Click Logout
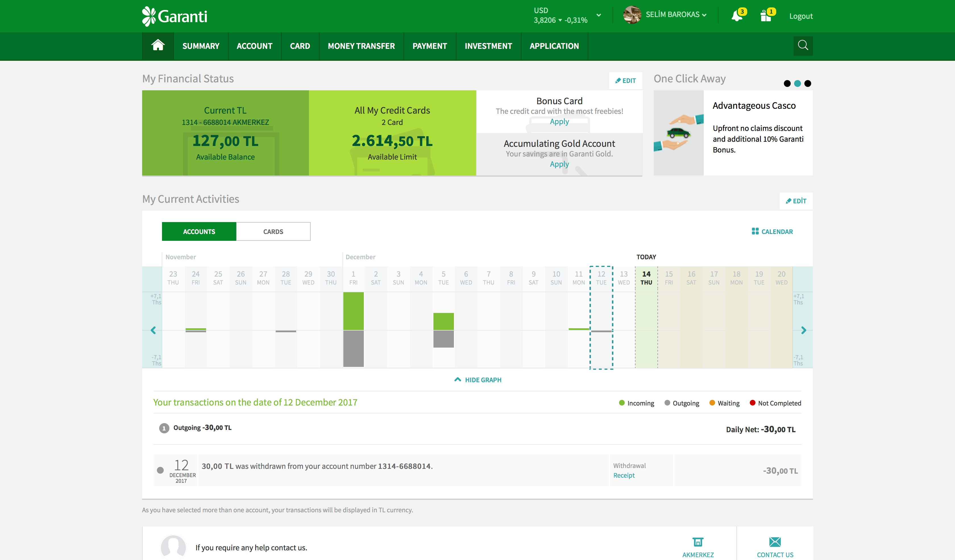The width and height of the screenshot is (955, 560). (x=801, y=16)
